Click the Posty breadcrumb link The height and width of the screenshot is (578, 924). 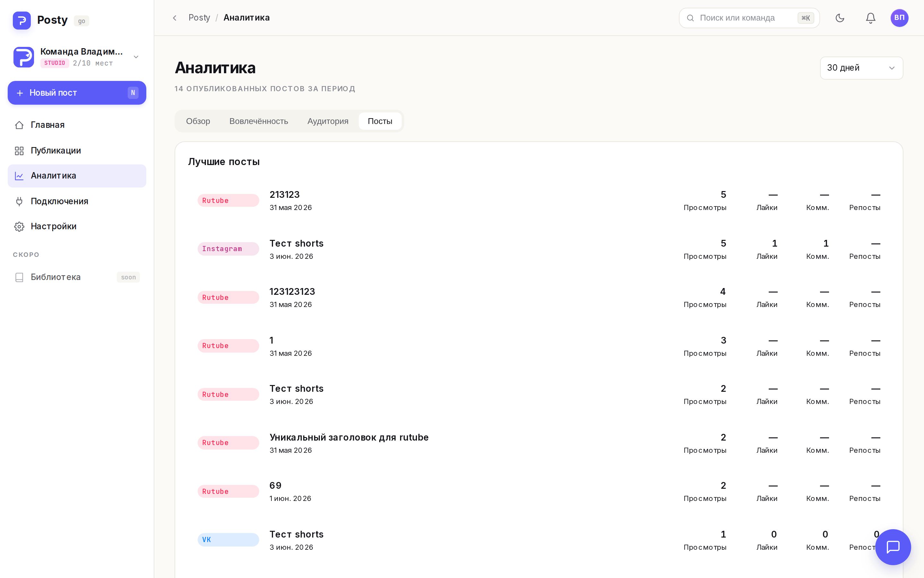click(x=199, y=18)
